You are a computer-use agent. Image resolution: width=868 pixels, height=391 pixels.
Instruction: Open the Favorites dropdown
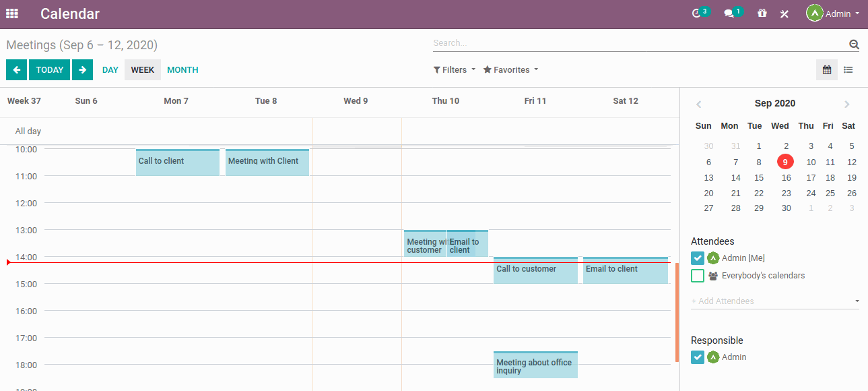pyautogui.click(x=510, y=69)
